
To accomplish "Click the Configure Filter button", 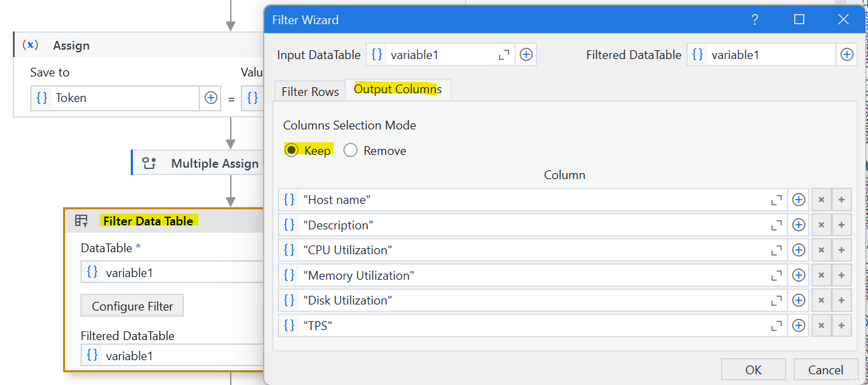I will 132,306.
